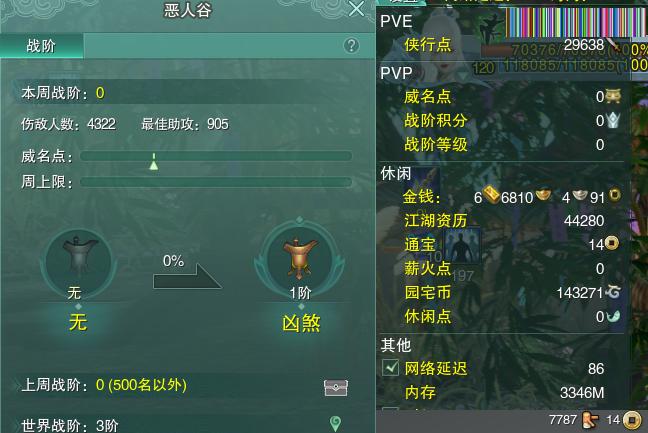Click the green map pin by 世界战阶

(x=336, y=423)
